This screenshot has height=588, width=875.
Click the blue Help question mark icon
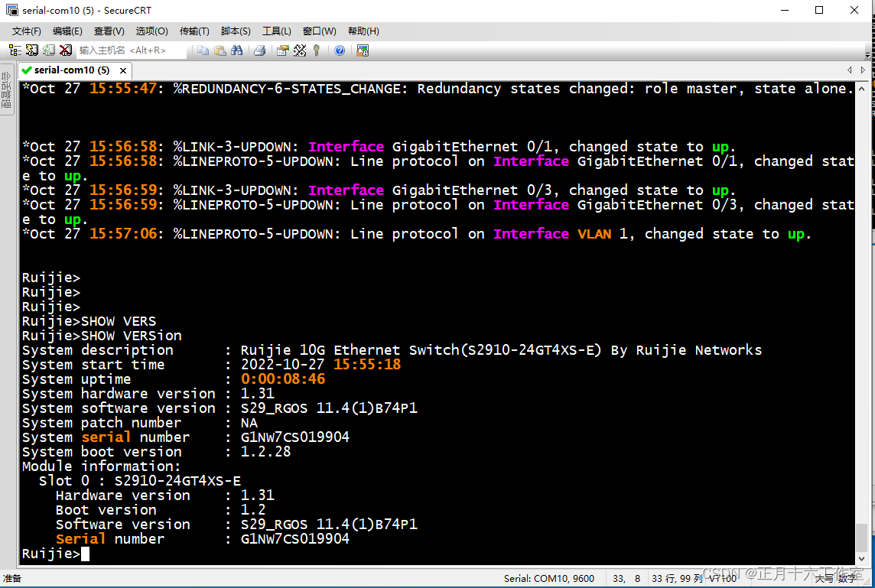[340, 50]
